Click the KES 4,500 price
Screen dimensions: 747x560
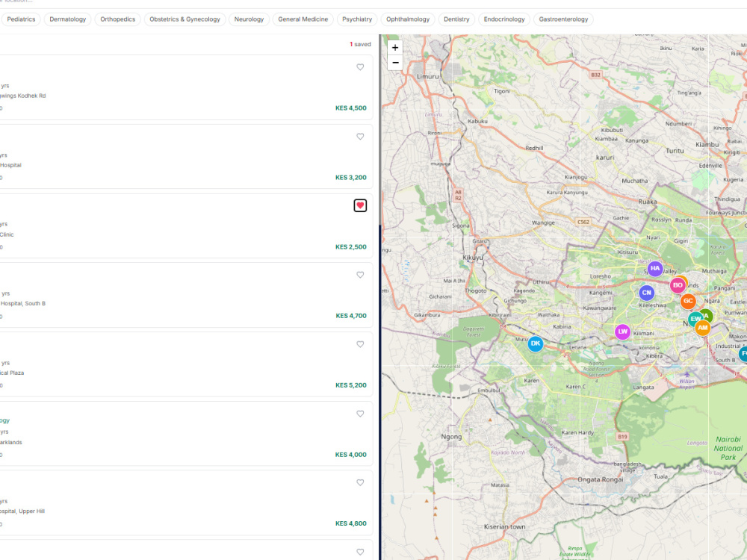350,108
